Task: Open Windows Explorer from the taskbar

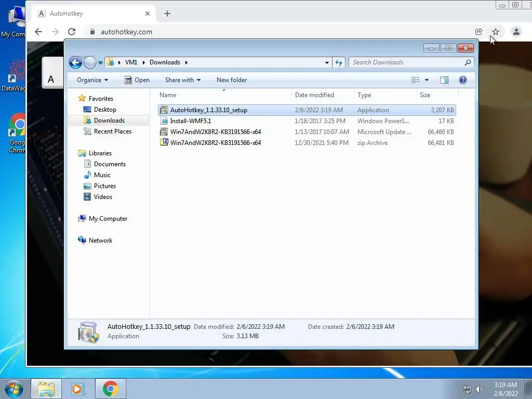Action: (46, 389)
